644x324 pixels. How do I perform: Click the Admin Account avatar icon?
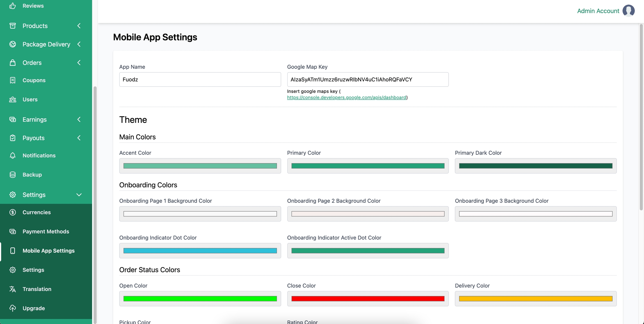628,11
